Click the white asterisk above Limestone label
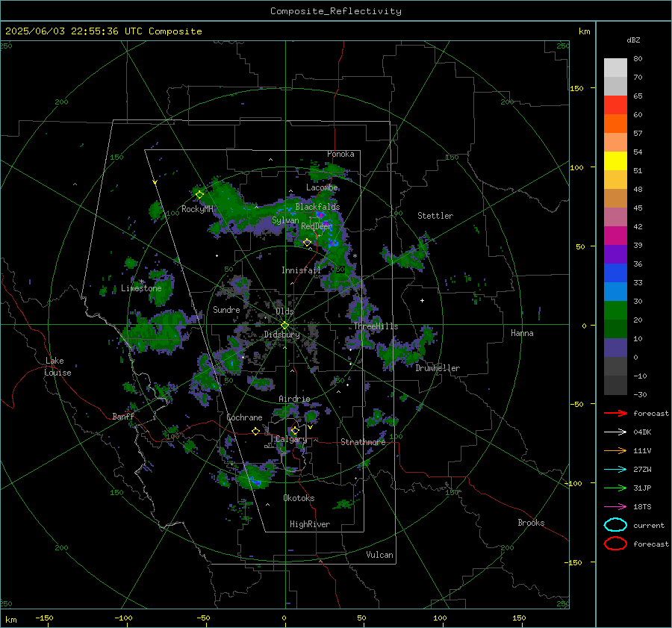The width and height of the screenshot is (672, 628). 141,282
